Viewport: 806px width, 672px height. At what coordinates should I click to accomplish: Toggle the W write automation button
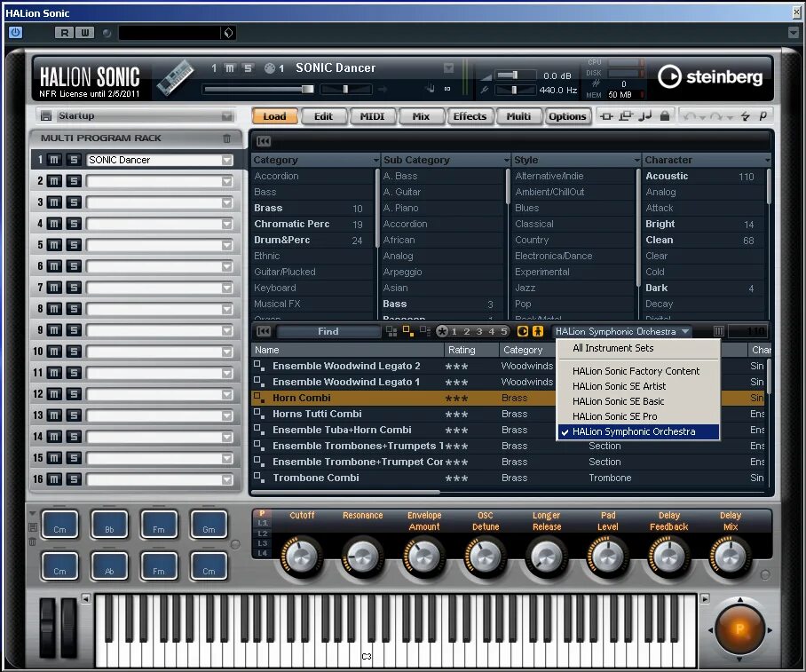point(85,33)
